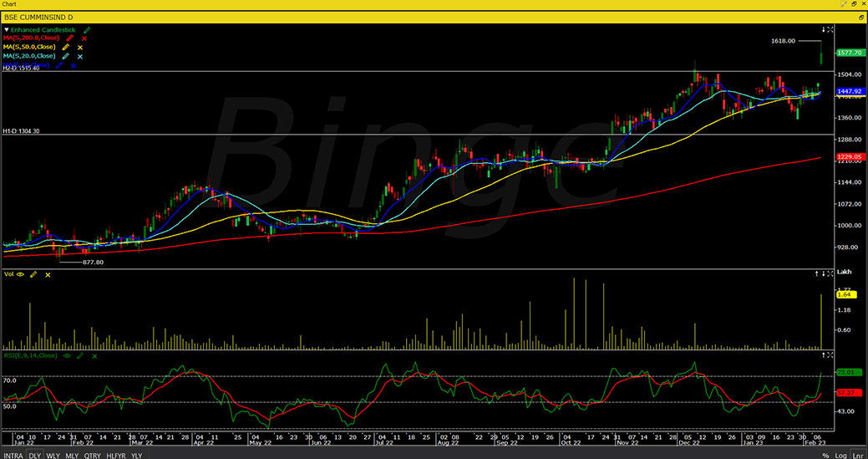Edit the red MA(S,200.0,Close) indicator

coord(69,38)
